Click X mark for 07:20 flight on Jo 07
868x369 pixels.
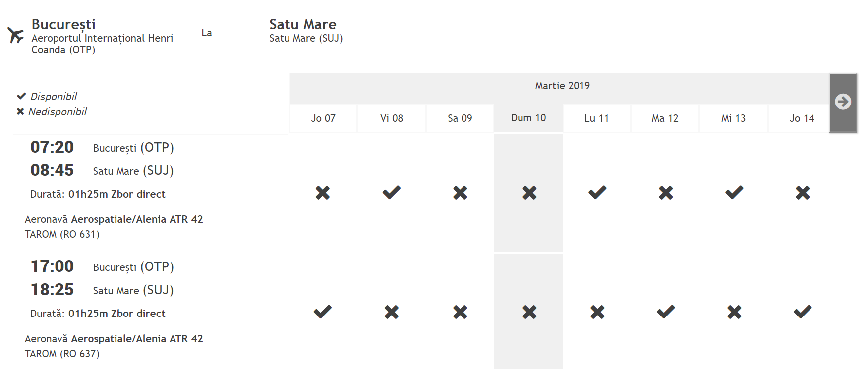(323, 193)
